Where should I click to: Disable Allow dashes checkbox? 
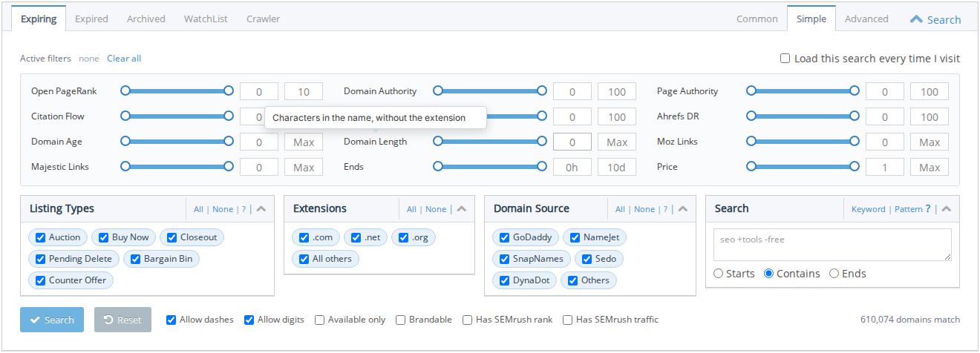[172, 320]
